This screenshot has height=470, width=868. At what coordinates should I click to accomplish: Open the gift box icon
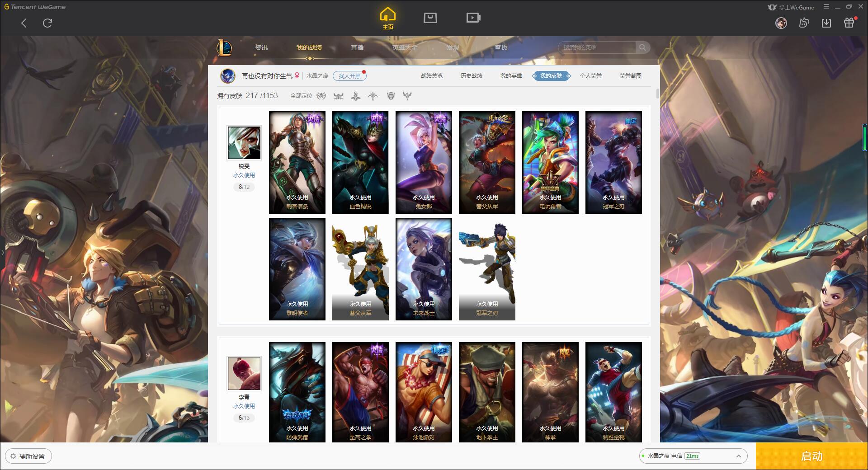(849, 23)
